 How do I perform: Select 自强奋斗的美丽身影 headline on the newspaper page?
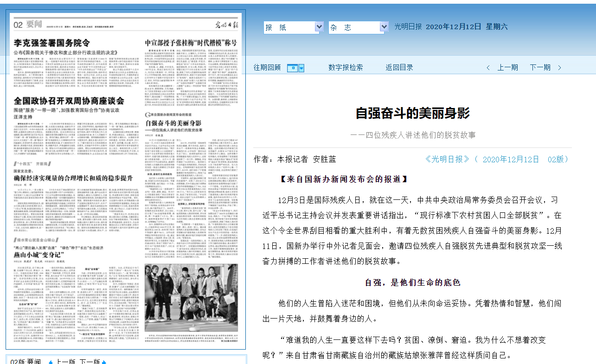[x=173, y=123]
